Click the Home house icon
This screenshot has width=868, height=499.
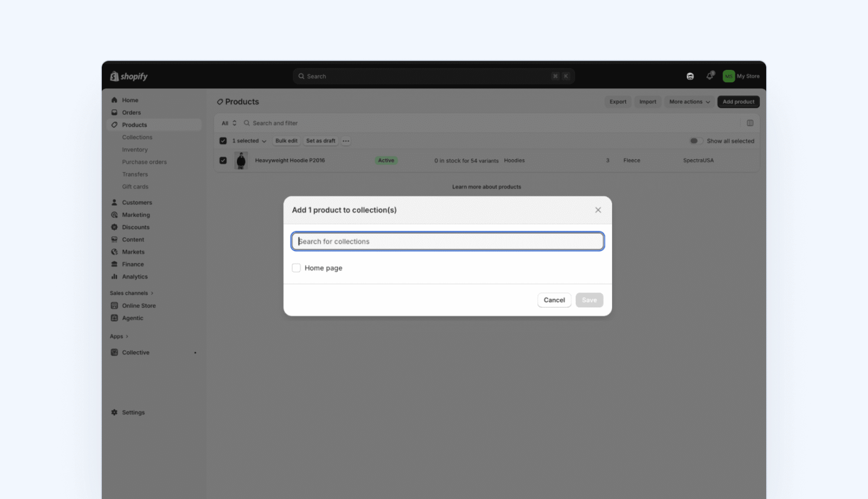point(114,100)
